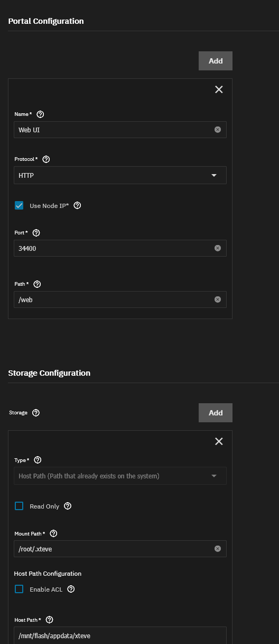279x644 pixels.
Task: Expand the Host Path type dropdown
Action: point(120,476)
